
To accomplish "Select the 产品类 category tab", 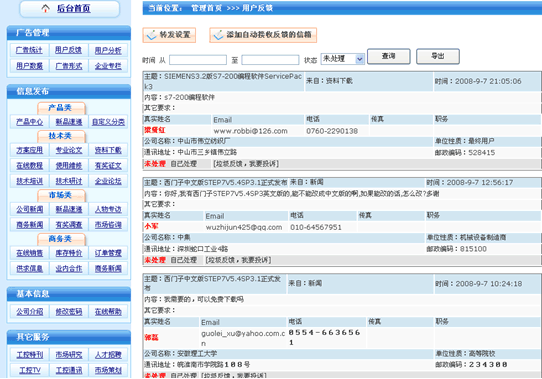I will coord(61,108).
